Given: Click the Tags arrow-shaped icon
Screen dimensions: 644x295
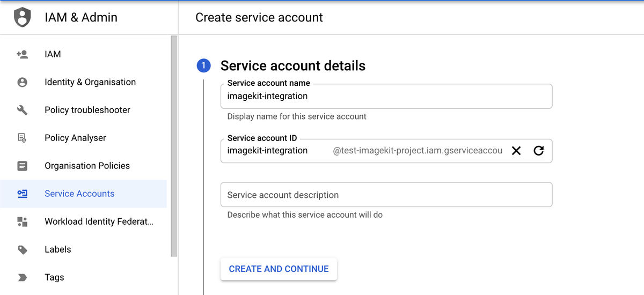Looking at the screenshot, I should [x=22, y=277].
